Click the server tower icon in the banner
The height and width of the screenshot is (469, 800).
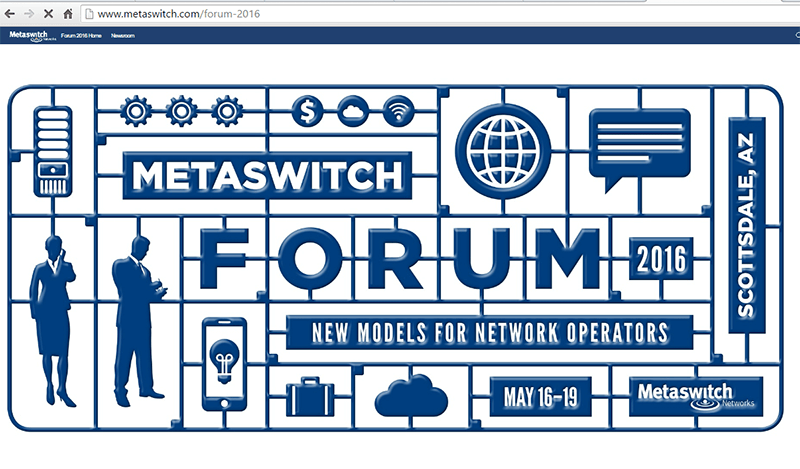[53, 152]
